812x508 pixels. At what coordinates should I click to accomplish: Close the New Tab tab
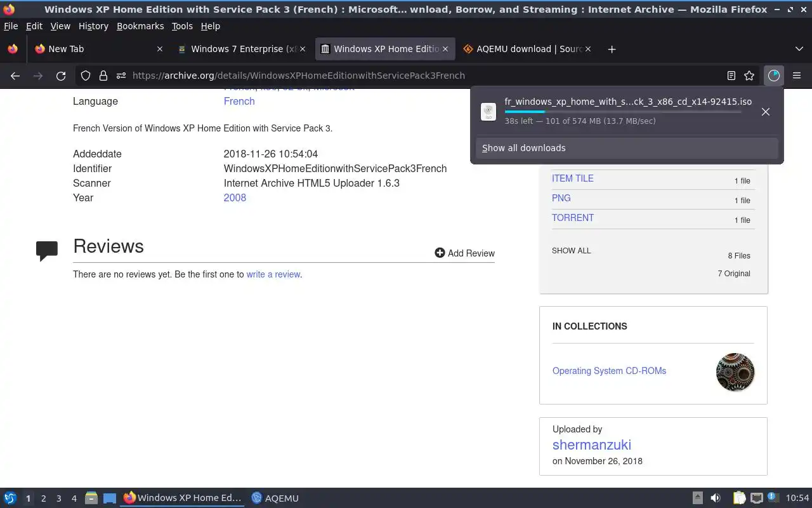pyautogui.click(x=160, y=49)
